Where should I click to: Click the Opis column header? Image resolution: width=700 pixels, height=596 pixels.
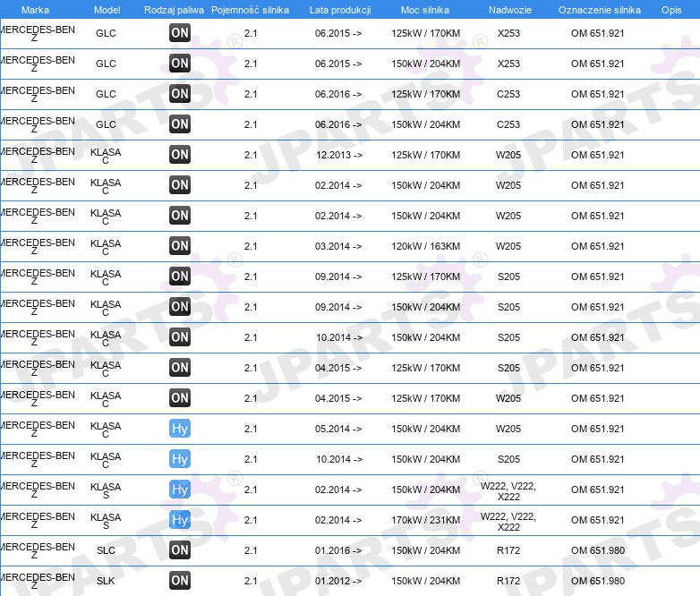tap(671, 10)
